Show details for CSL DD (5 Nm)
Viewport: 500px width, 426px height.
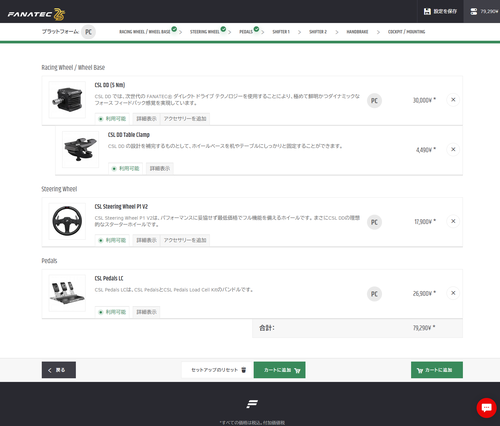tap(146, 119)
